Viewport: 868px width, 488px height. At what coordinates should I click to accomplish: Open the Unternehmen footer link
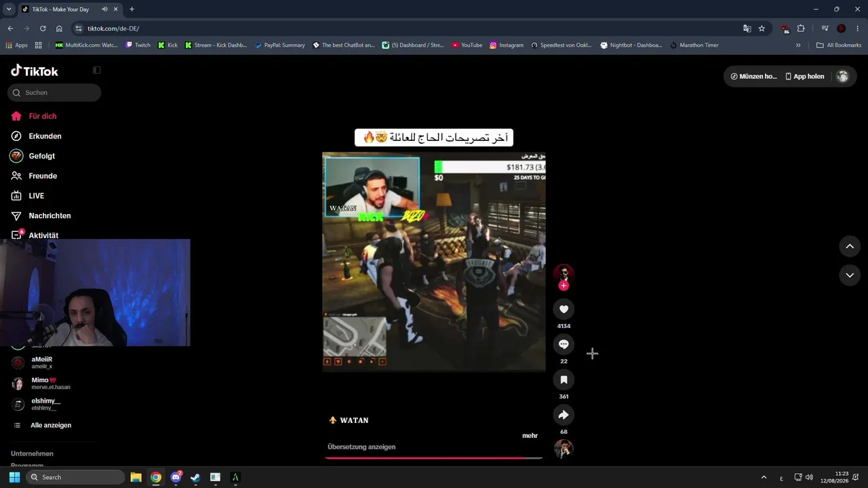[32, 453]
